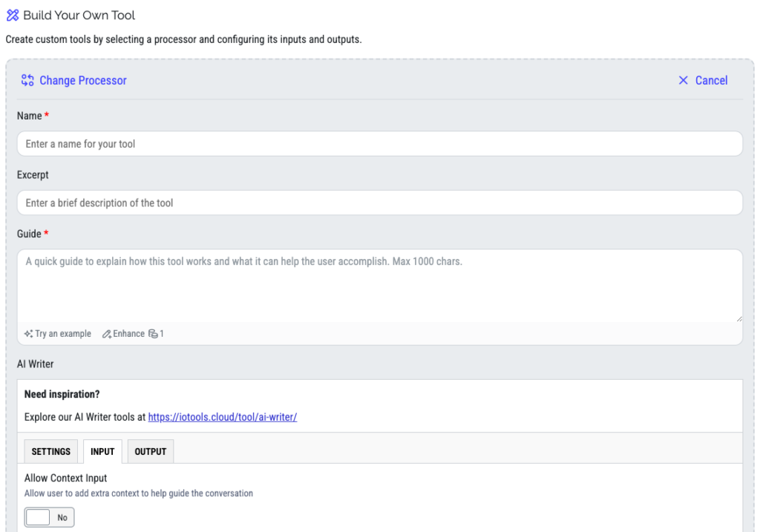Open the iotools.cloud AI Writer link
760x532 pixels.
click(223, 417)
